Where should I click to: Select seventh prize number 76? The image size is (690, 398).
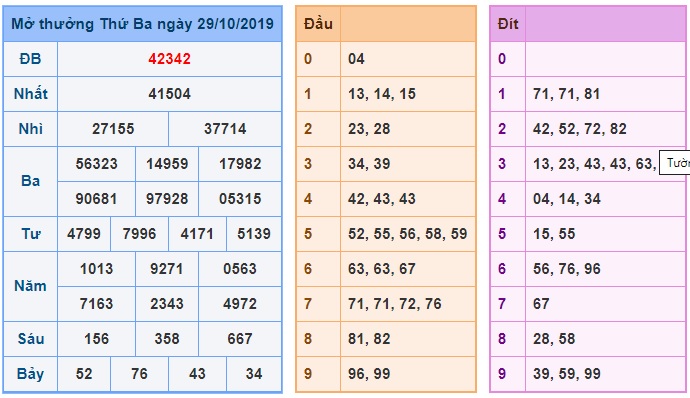tap(139, 374)
